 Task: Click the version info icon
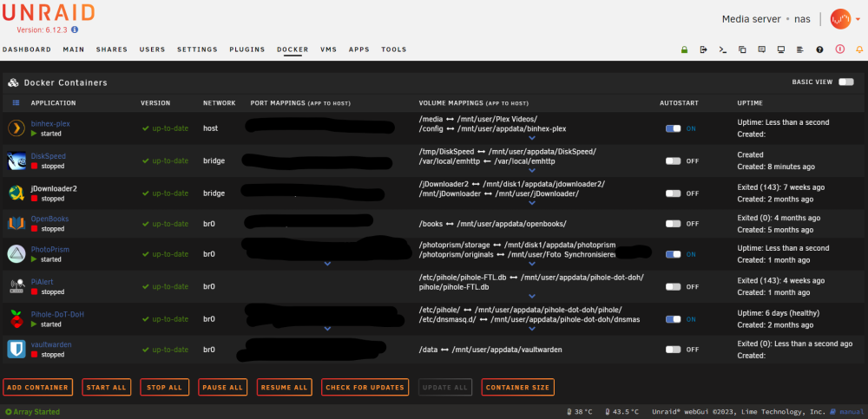75,29
